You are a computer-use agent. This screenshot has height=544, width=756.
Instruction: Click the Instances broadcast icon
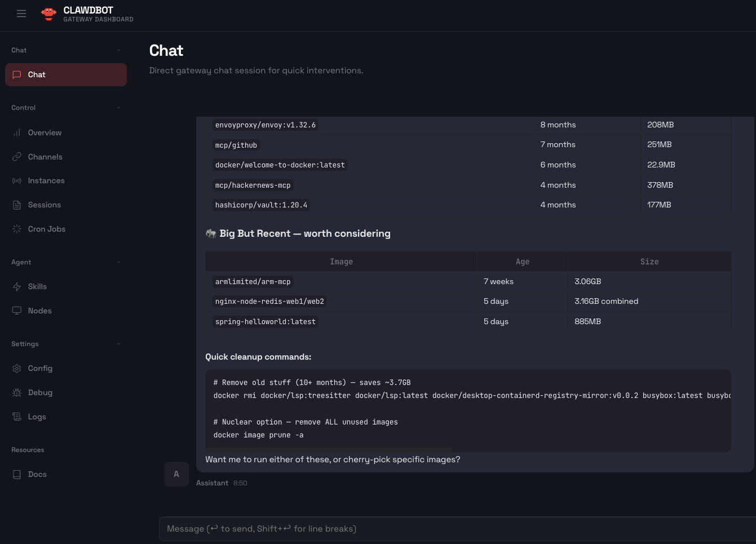[x=17, y=181]
